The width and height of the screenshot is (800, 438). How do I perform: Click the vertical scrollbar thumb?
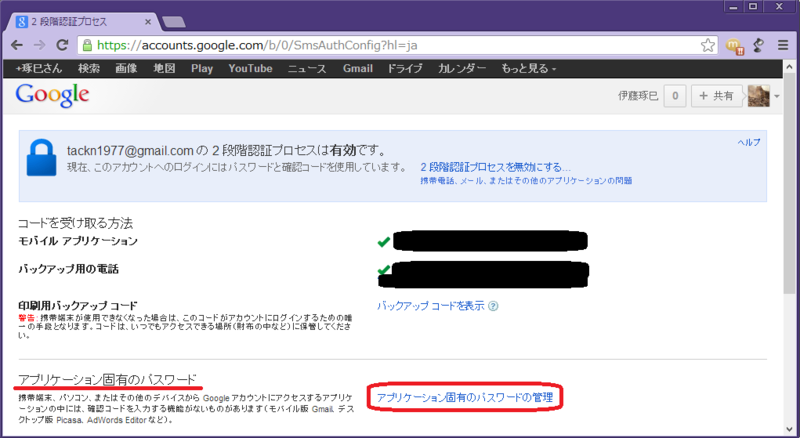(789, 183)
